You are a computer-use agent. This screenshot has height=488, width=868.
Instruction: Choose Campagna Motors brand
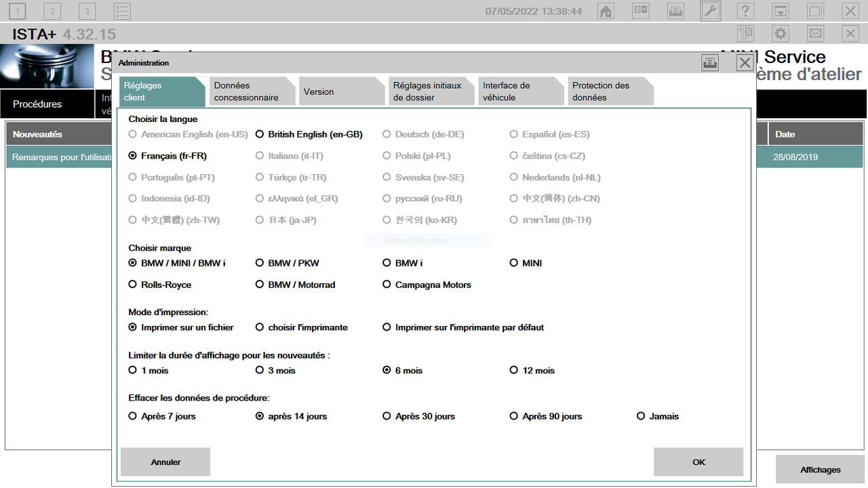point(427,285)
